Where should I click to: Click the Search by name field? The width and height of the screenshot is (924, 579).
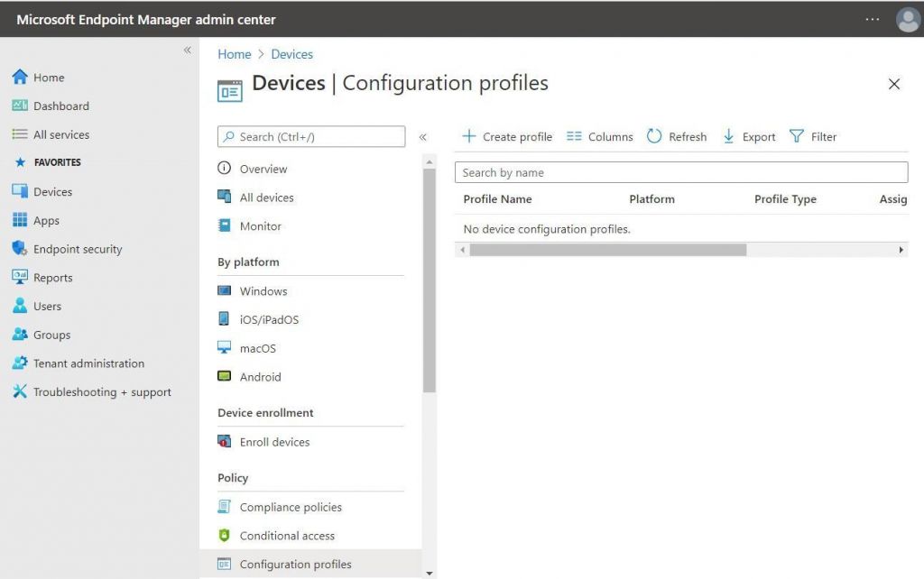point(681,171)
